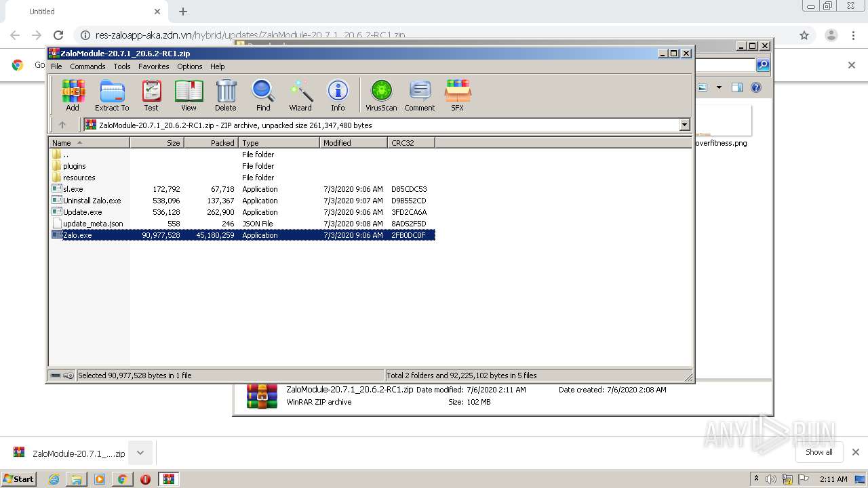The image size is (868, 488).
Task: Go up one folder using arrow button
Action: coord(62,125)
